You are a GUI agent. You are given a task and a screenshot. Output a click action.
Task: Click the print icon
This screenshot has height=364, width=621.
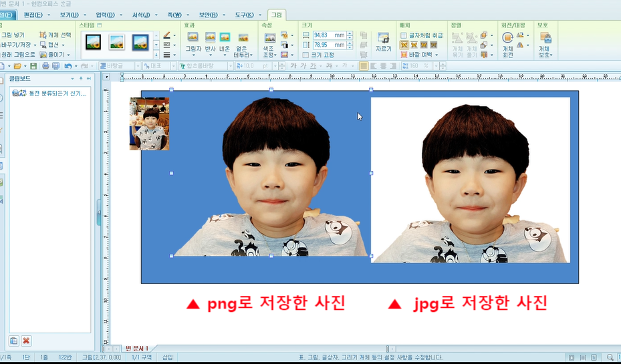(x=45, y=66)
